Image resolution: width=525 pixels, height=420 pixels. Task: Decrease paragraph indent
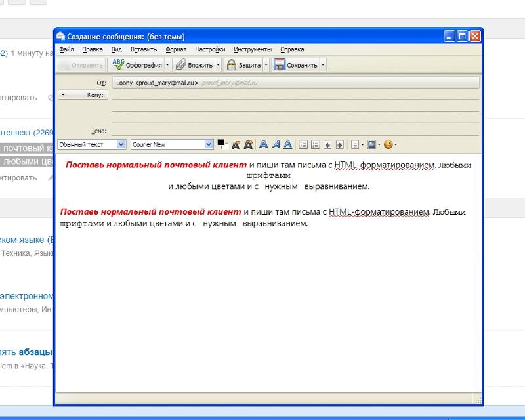click(x=327, y=144)
